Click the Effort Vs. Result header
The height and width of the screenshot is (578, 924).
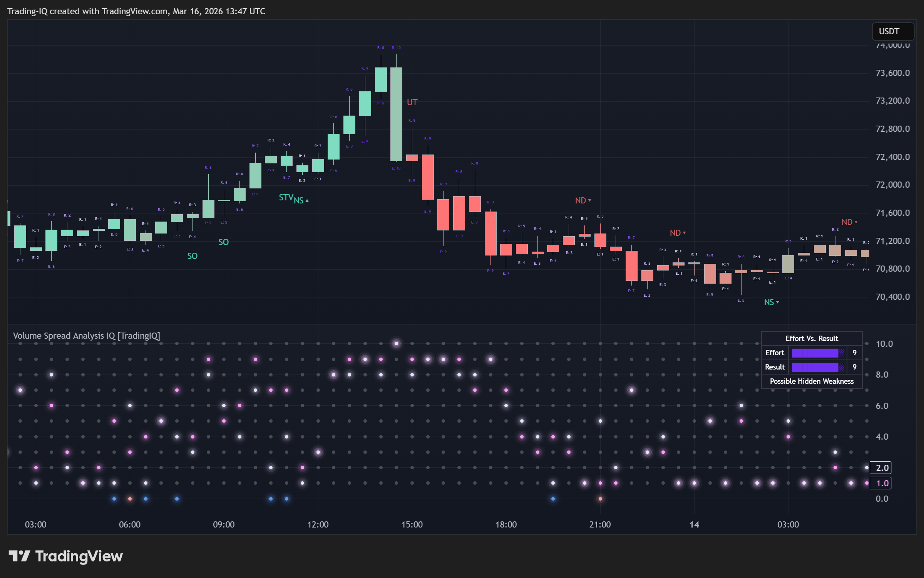pos(812,338)
